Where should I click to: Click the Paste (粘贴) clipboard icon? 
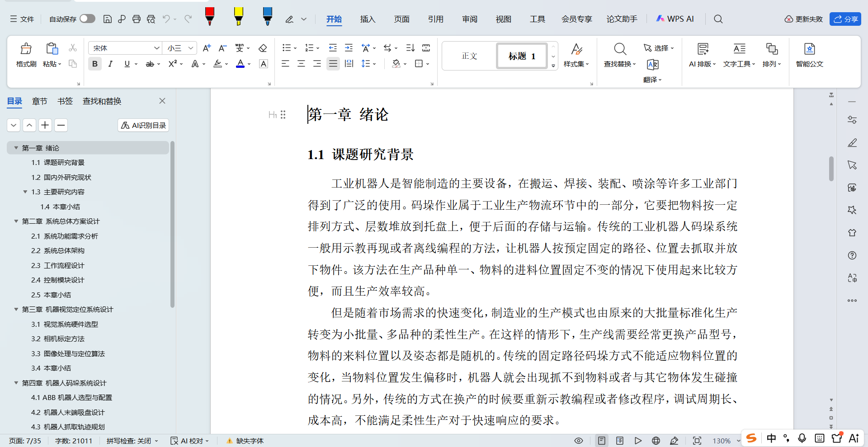click(52, 48)
